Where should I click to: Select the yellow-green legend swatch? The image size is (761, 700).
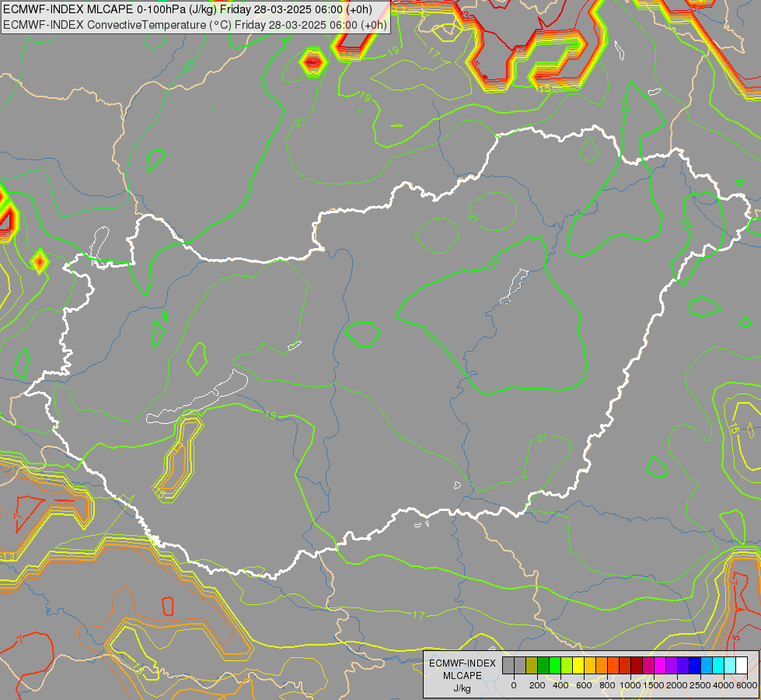[567, 665]
